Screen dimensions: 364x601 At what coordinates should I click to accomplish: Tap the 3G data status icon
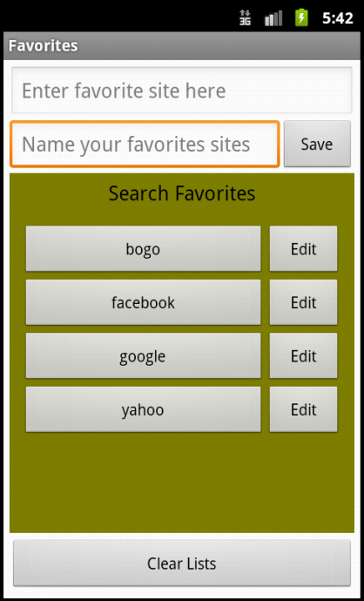tap(246, 18)
